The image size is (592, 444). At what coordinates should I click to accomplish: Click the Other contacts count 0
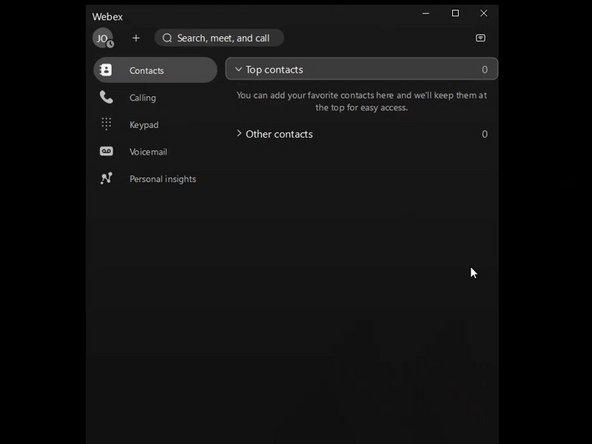click(484, 134)
